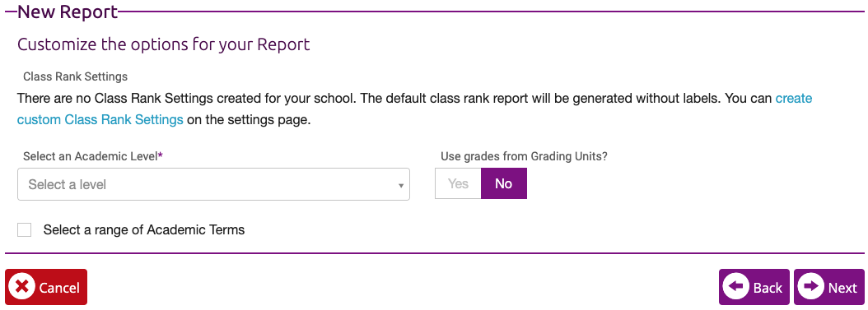Click the white X icon on Cancel
The height and width of the screenshot is (310, 868).
click(x=22, y=287)
